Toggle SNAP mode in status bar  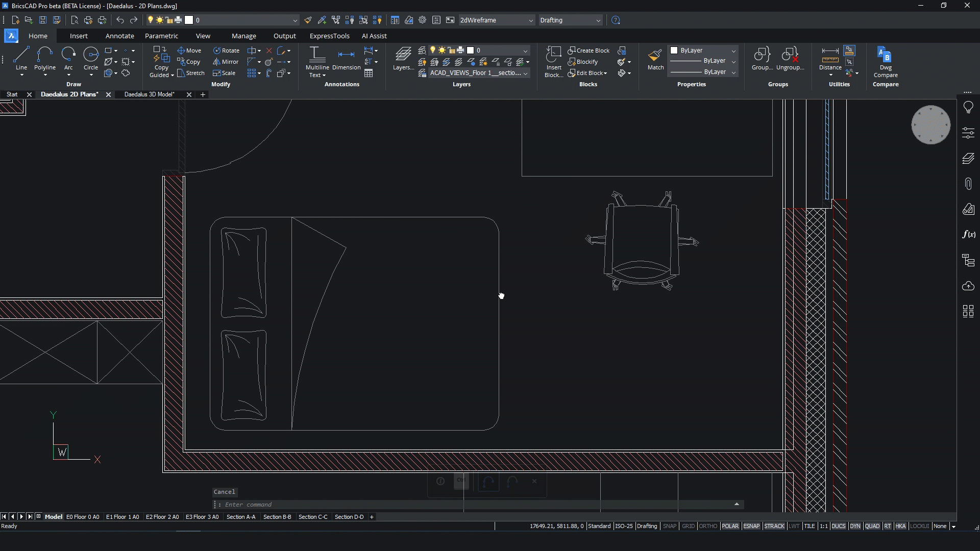670,525
